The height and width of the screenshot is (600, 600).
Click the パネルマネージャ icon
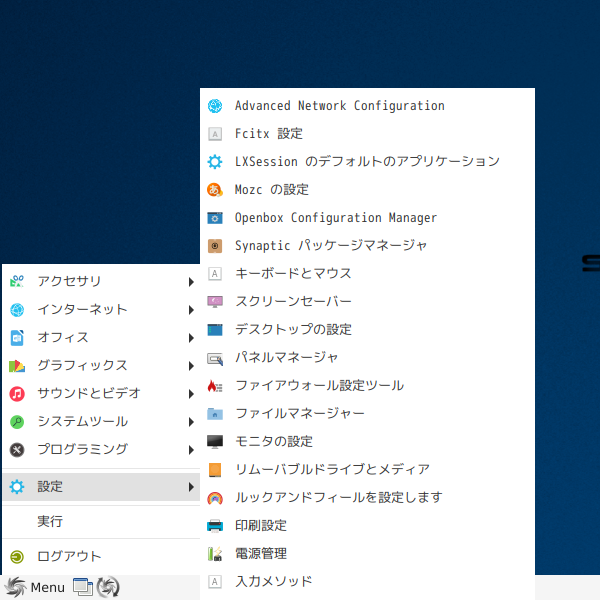[215, 358]
